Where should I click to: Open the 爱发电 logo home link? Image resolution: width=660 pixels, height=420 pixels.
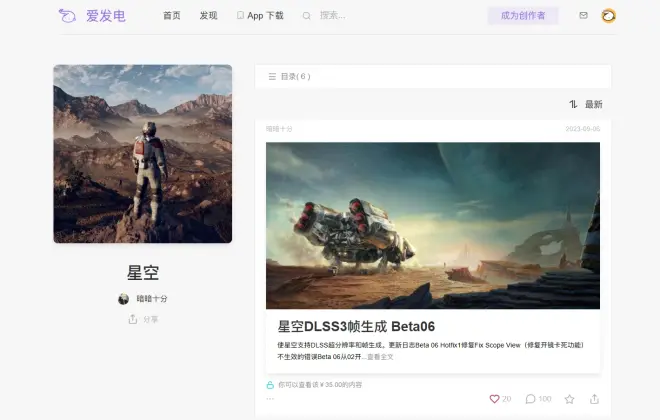[92, 16]
